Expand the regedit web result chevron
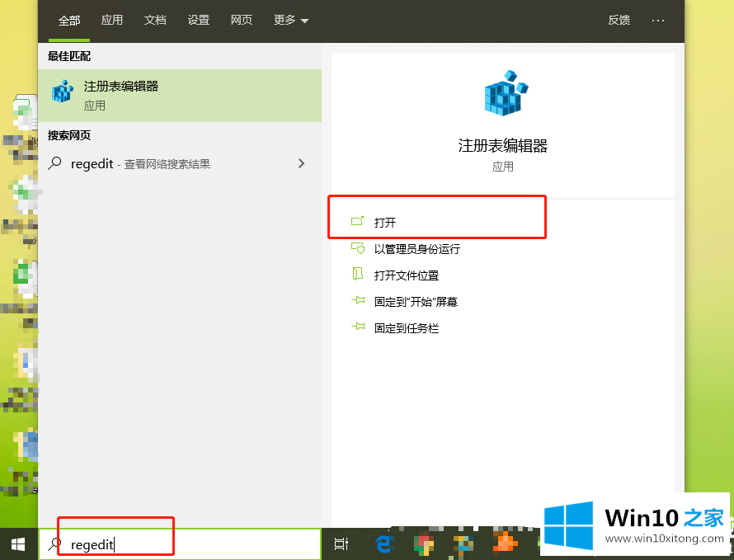The width and height of the screenshot is (734, 560). coord(302,163)
